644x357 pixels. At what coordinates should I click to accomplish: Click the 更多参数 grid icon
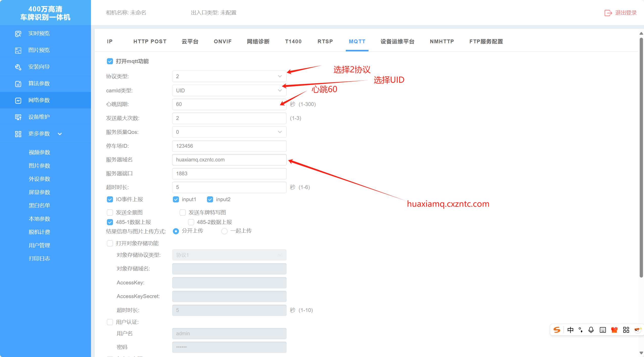[18, 134]
